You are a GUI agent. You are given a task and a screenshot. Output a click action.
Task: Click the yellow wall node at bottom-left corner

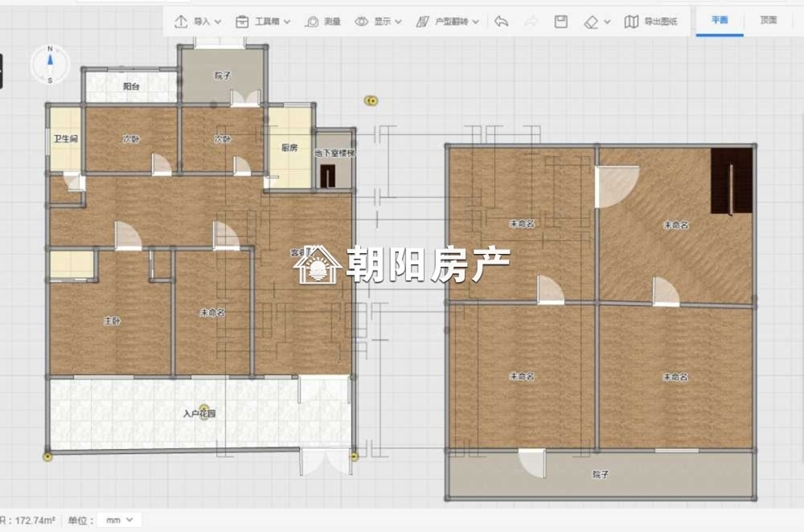tap(47, 456)
